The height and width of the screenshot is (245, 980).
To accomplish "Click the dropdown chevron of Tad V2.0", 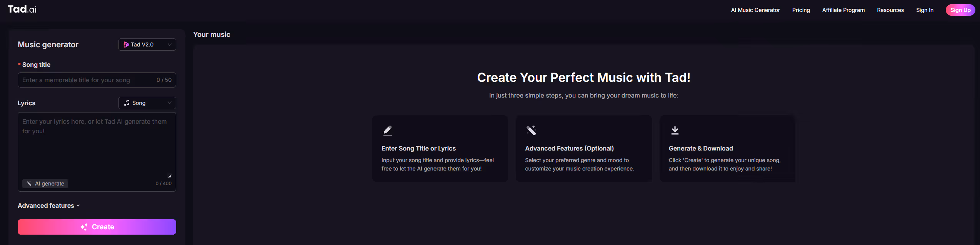I will [169, 45].
